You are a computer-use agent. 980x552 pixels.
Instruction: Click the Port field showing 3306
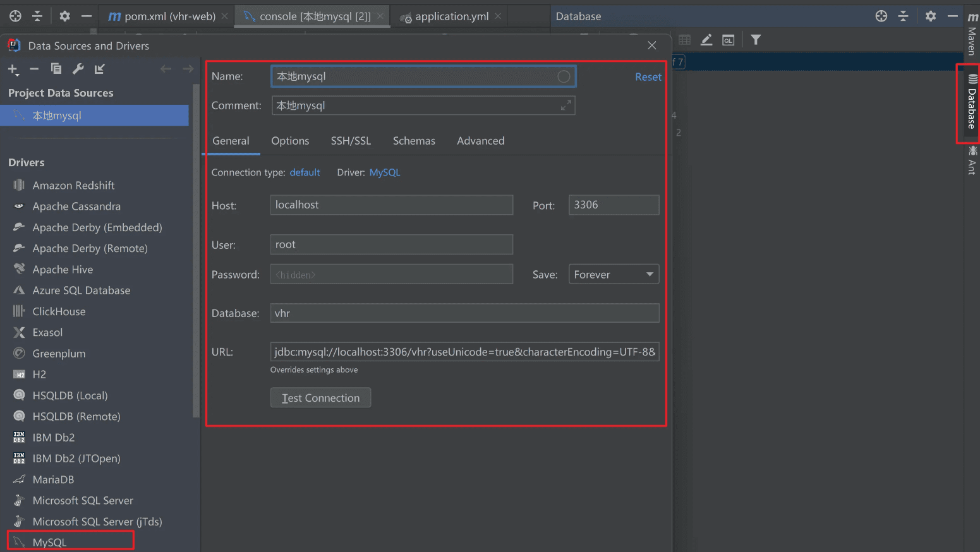[614, 205]
